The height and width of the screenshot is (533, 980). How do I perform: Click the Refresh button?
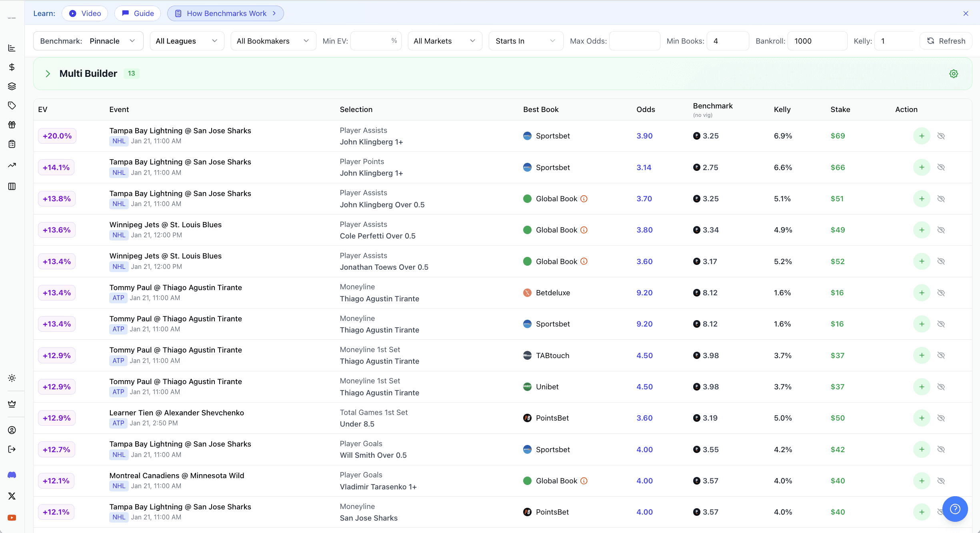tap(946, 41)
